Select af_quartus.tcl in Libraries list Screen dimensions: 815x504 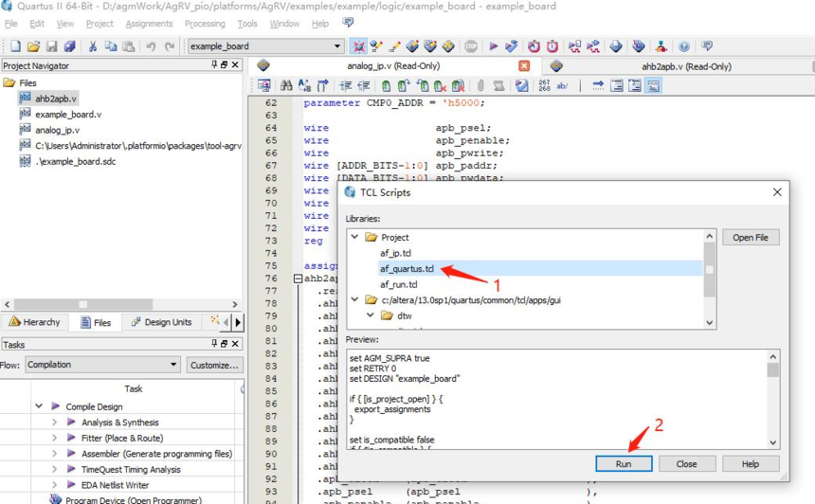click(407, 269)
